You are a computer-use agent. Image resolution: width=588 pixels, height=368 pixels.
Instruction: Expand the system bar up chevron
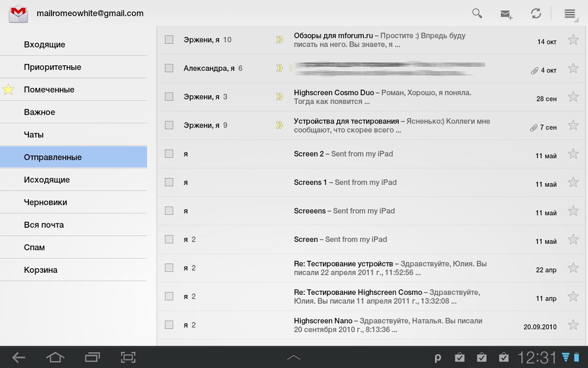(x=294, y=358)
